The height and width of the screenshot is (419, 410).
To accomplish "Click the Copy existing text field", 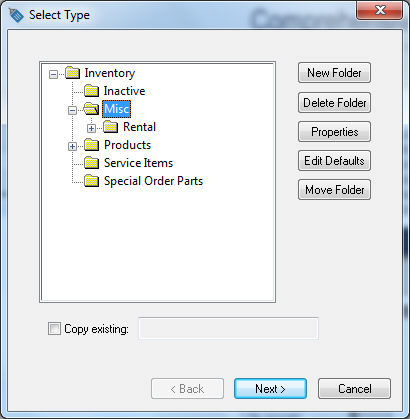I will (228, 329).
